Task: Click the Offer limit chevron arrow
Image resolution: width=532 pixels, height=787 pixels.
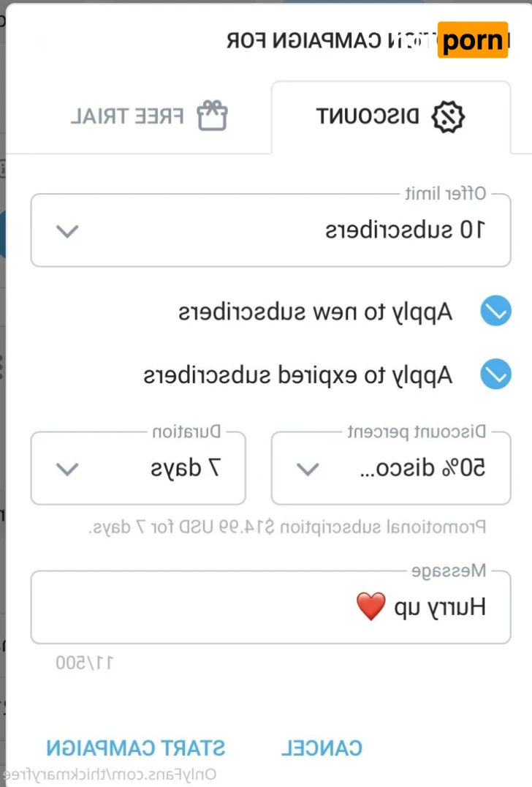Action: pyautogui.click(x=67, y=231)
